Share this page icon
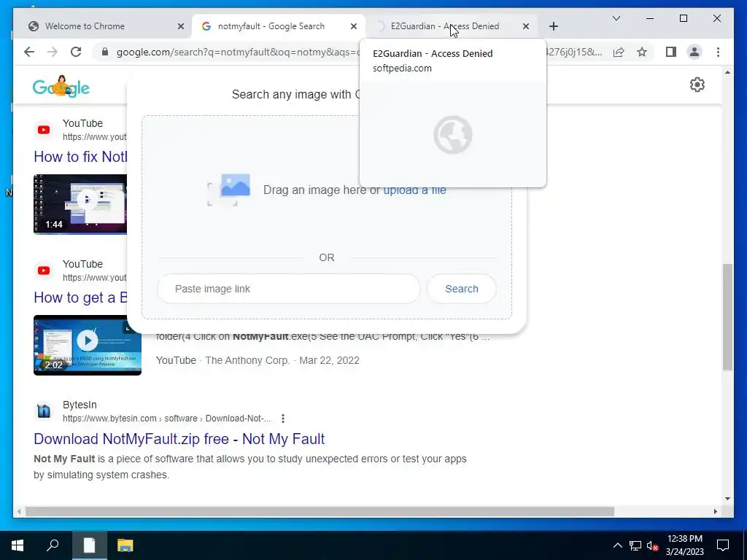This screenshot has width=747, height=560. pyautogui.click(x=619, y=52)
